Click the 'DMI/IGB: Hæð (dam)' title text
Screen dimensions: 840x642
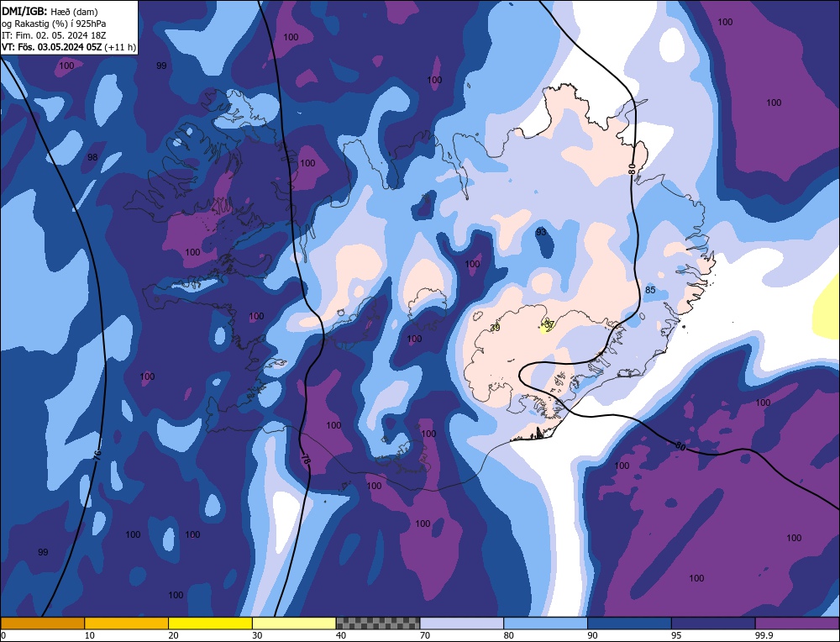50,11
